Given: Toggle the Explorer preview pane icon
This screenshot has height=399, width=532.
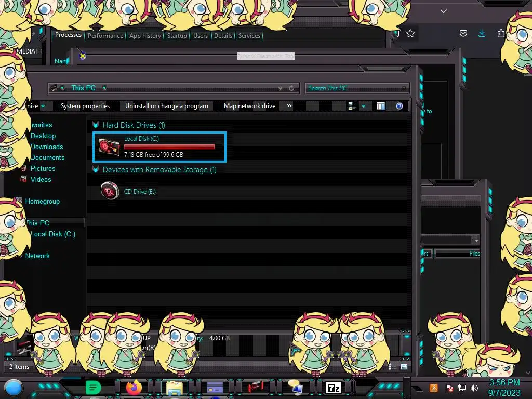Looking at the screenshot, I should tap(381, 106).
